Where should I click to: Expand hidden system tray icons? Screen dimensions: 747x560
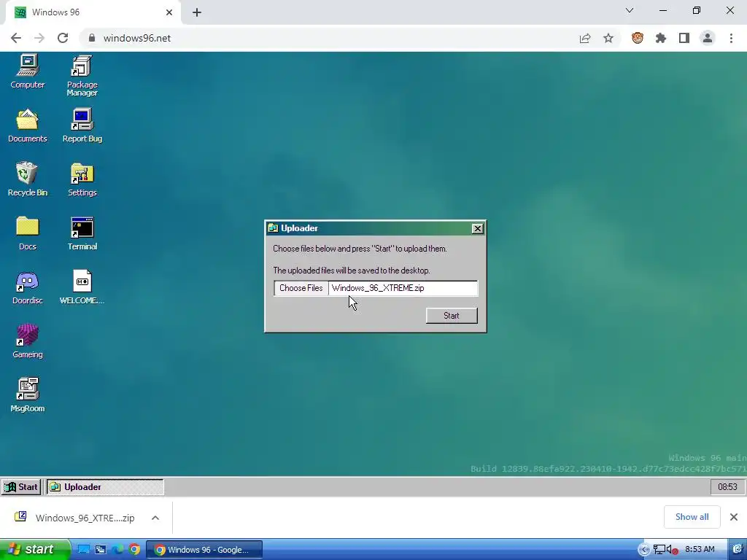(643, 550)
